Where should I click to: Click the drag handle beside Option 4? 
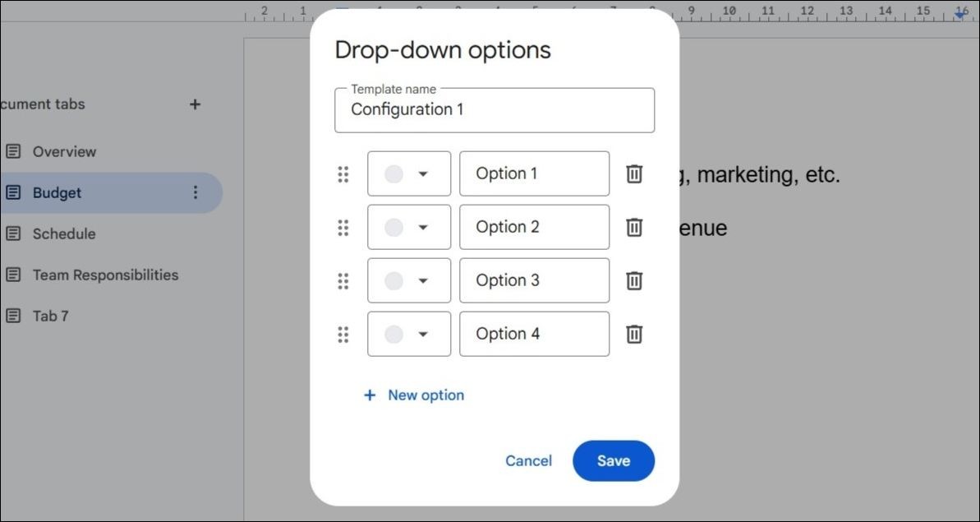pos(343,334)
